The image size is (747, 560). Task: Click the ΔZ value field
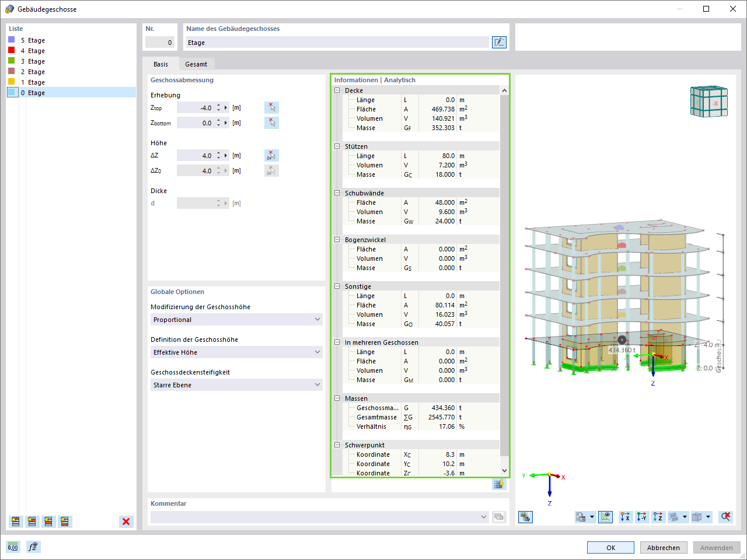pyautogui.click(x=195, y=156)
